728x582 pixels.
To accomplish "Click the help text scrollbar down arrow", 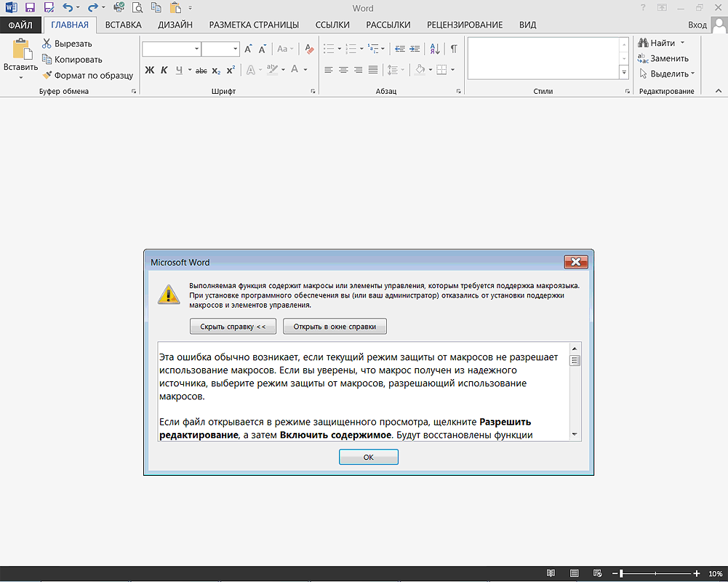I will (x=575, y=434).
